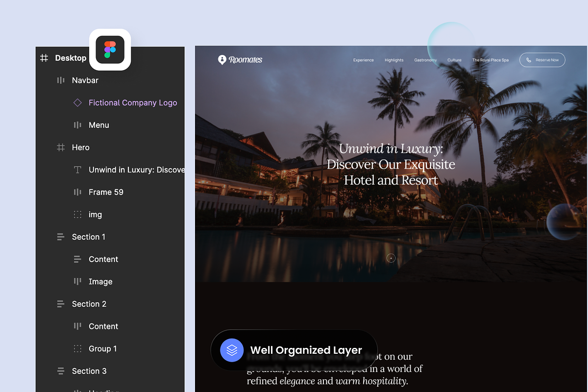Select the Content layer under Section 1
Image resolution: width=588 pixels, height=392 pixels.
pyautogui.click(x=103, y=259)
